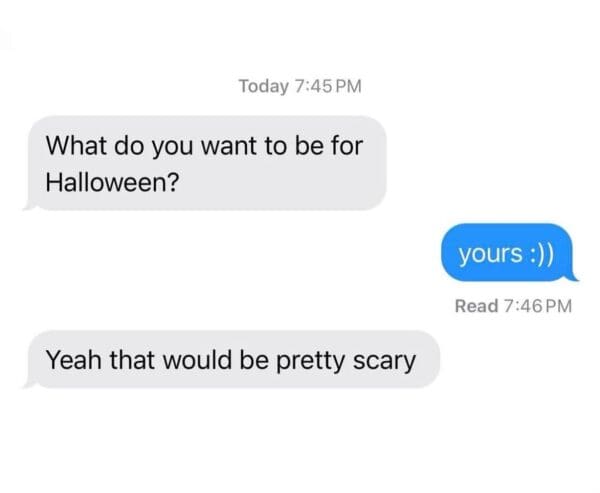This screenshot has width=600, height=493.
Task: Click the word 'pretty' in the last bubble
Action: point(310,361)
